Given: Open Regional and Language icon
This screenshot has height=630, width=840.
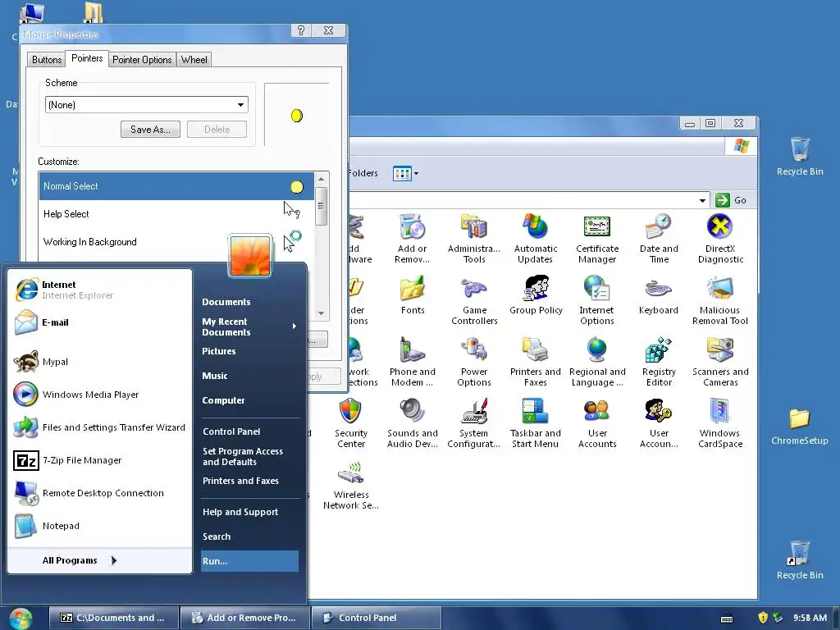Looking at the screenshot, I should point(597,362).
